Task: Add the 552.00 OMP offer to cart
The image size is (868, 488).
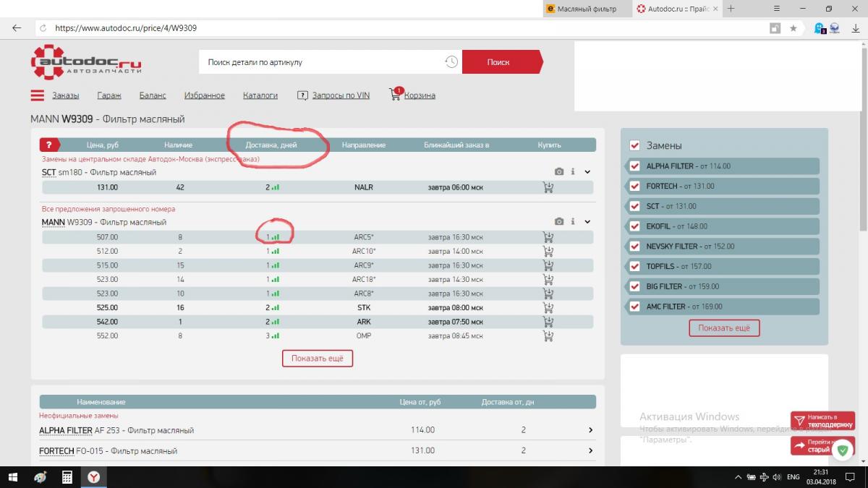Action: (548, 336)
